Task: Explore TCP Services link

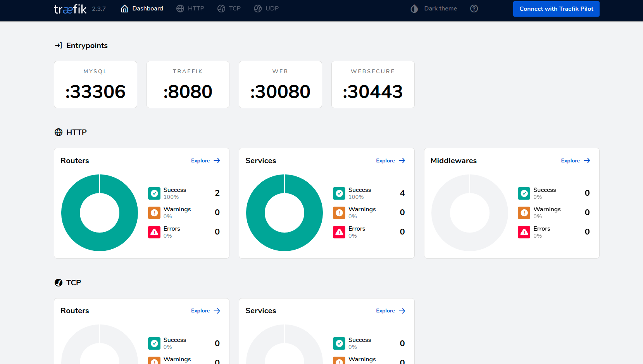Action: click(x=385, y=311)
